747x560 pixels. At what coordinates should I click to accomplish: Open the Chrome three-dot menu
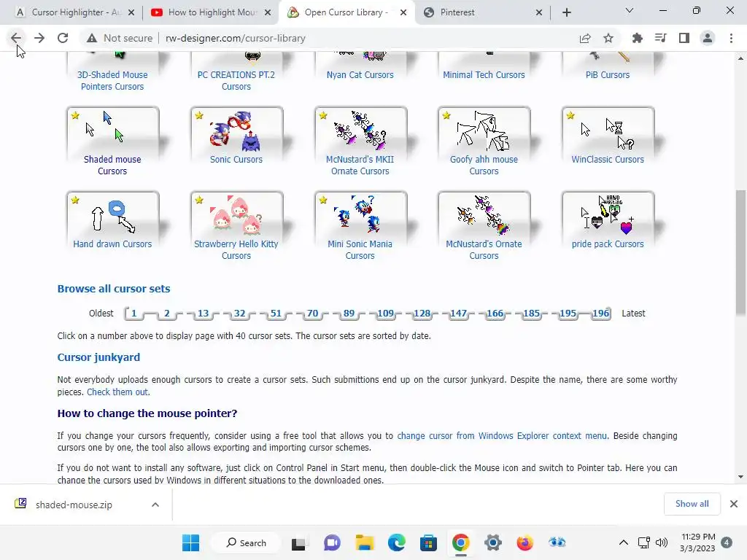(731, 38)
